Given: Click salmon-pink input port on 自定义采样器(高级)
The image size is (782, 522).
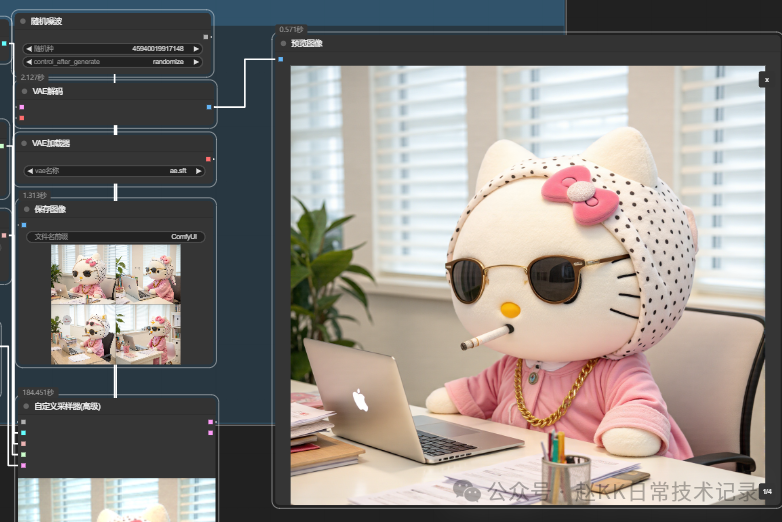Looking at the screenshot, I should pyautogui.click(x=23, y=444).
